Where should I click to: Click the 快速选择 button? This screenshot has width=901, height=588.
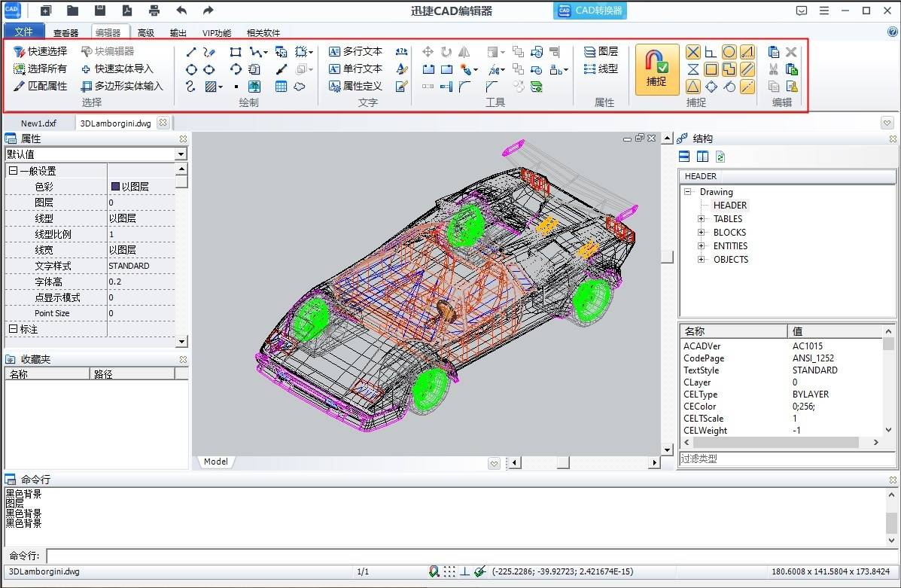40,52
